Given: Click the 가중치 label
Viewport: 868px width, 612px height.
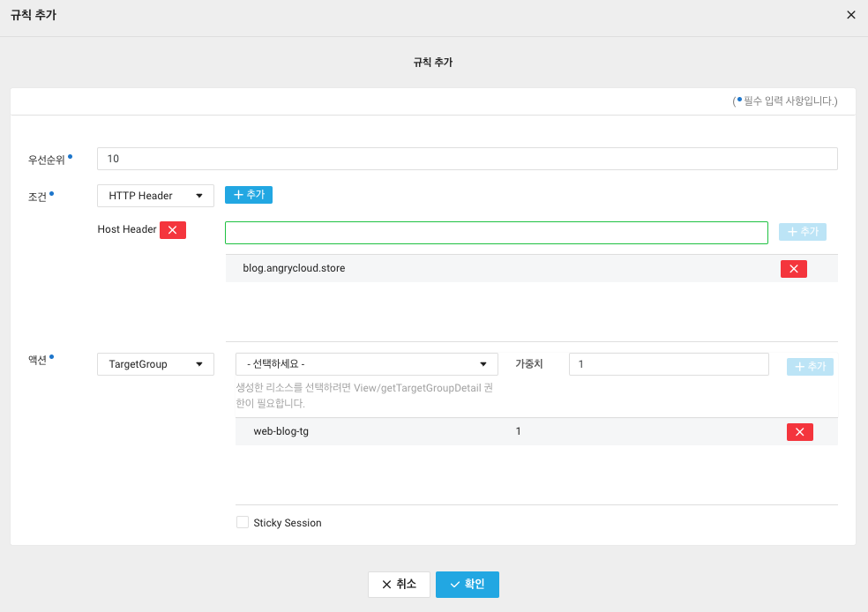Looking at the screenshot, I should point(528,364).
